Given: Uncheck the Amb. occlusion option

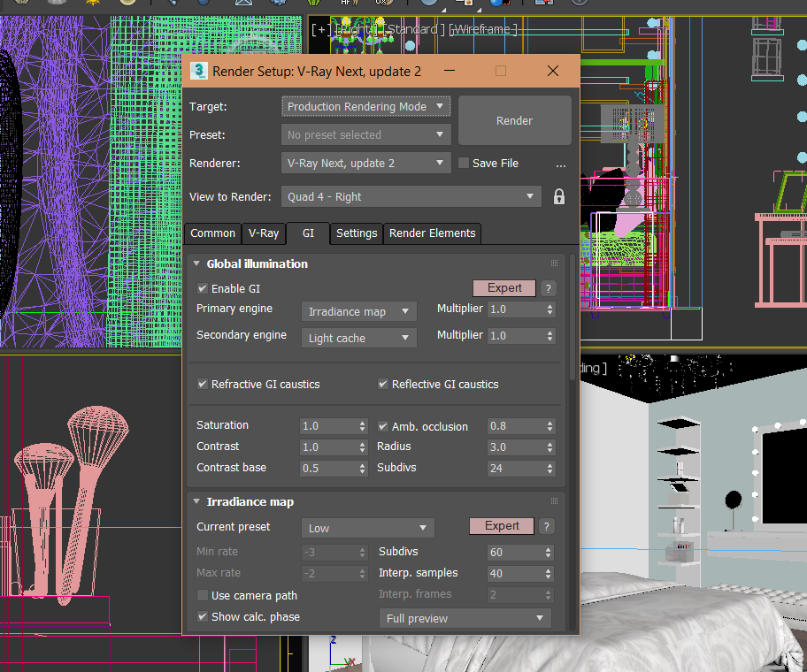Looking at the screenshot, I should [383, 426].
